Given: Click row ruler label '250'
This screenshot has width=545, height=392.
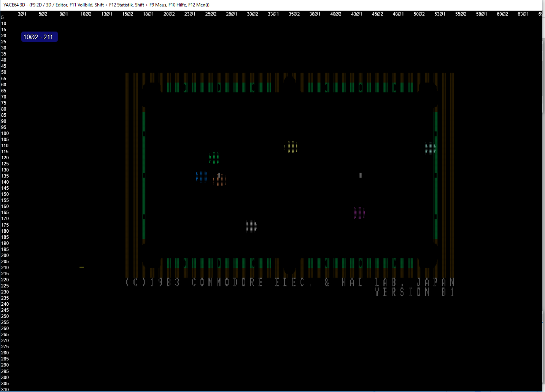Looking at the screenshot, I should coord(5,316).
